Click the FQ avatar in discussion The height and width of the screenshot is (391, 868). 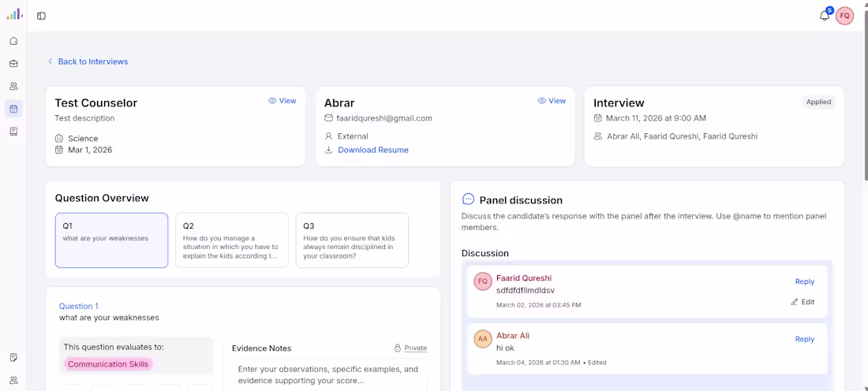coord(483,281)
